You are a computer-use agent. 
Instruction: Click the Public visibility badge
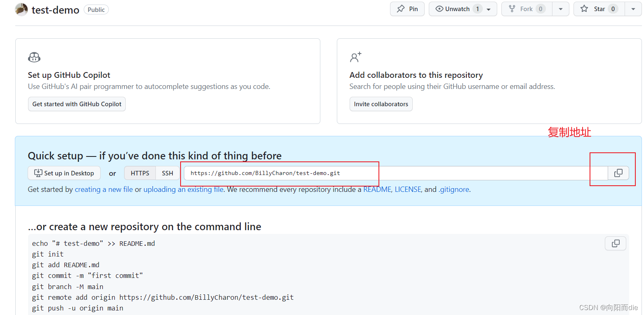coord(96,9)
